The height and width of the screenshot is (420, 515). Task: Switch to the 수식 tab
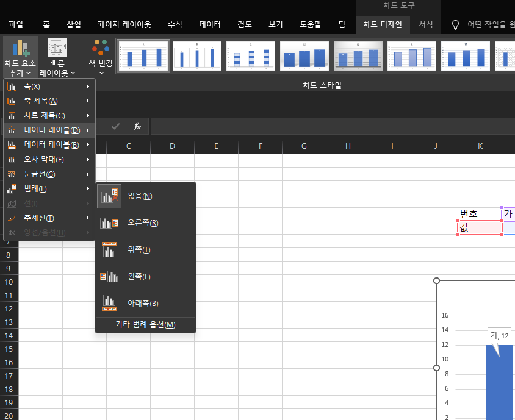[x=175, y=24]
